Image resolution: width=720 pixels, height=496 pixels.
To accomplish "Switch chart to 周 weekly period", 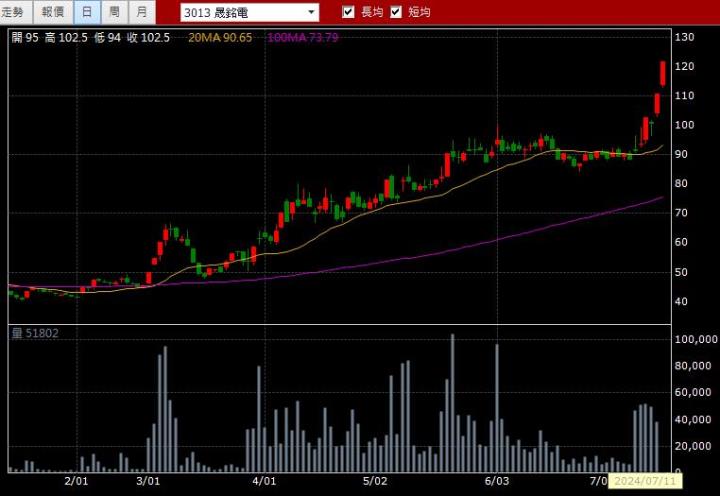I will tap(114, 12).
